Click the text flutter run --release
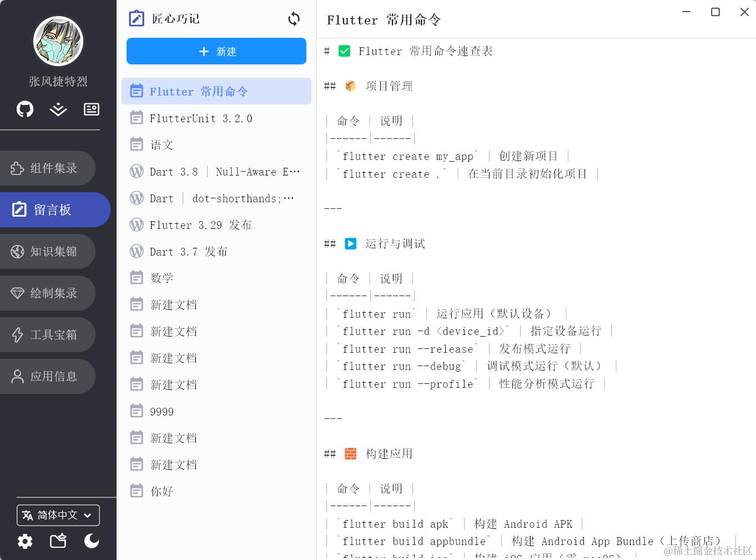 (x=408, y=349)
